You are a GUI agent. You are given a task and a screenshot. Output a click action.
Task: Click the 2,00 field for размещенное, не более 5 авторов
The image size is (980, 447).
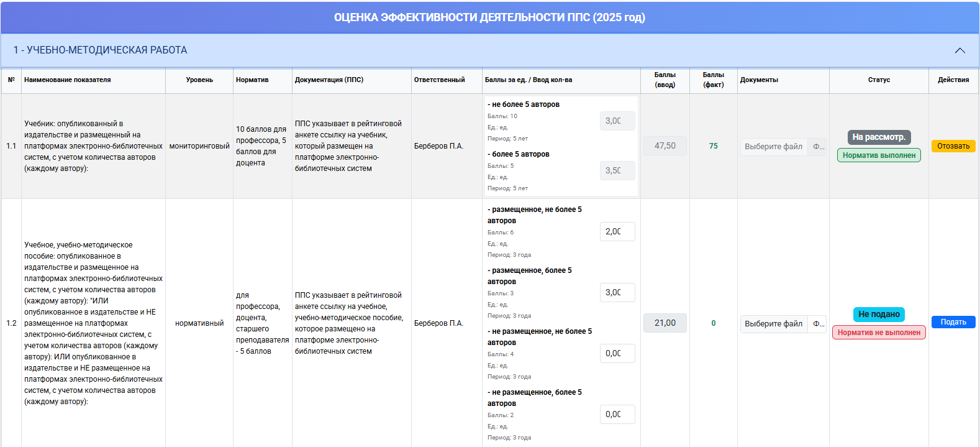tap(617, 231)
